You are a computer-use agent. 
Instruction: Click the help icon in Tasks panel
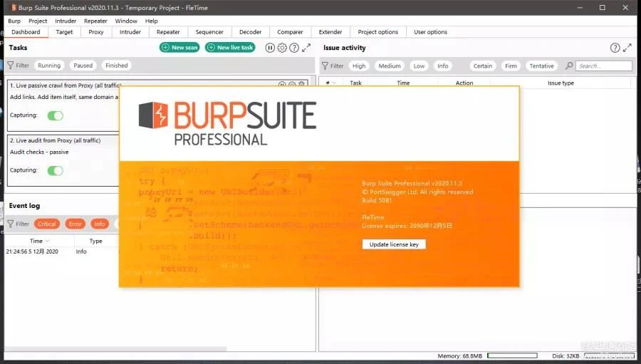(294, 48)
